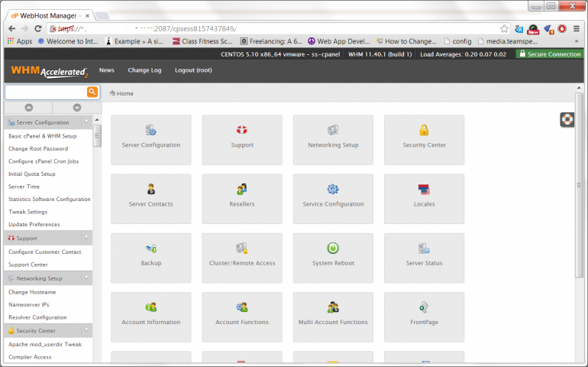Open Apache mod_userdir Tweak link

click(x=45, y=345)
